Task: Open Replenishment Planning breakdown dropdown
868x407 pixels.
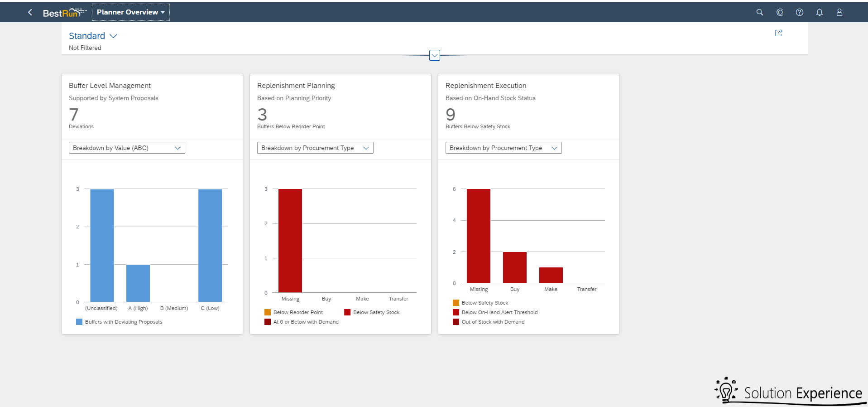Action: pos(315,148)
